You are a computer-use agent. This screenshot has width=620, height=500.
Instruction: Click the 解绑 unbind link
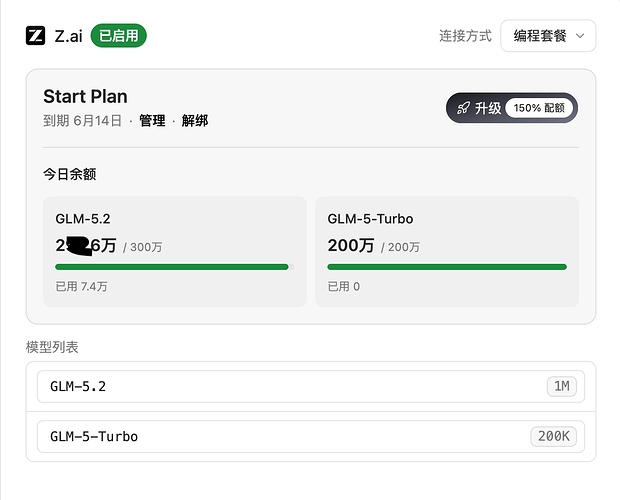click(195, 121)
